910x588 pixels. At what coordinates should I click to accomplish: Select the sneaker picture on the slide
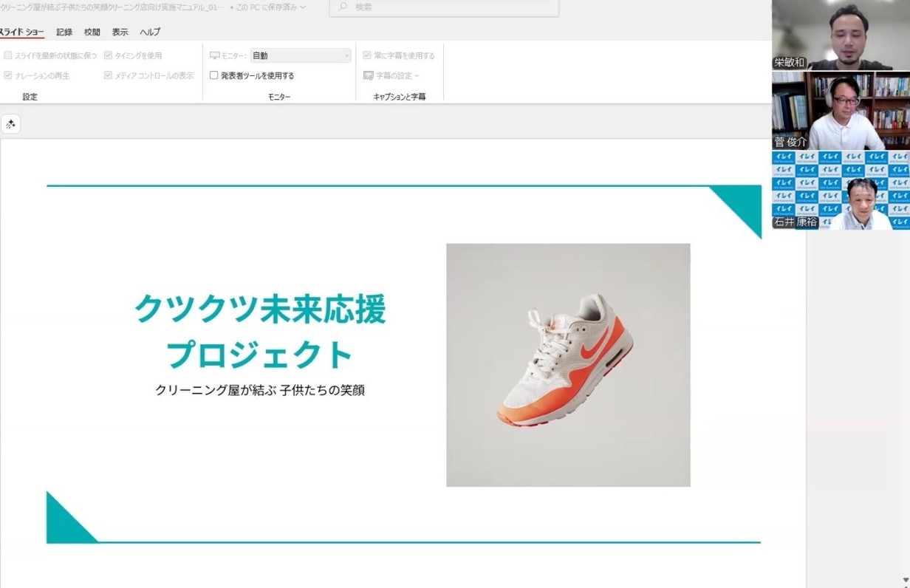click(x=568, y=365)
